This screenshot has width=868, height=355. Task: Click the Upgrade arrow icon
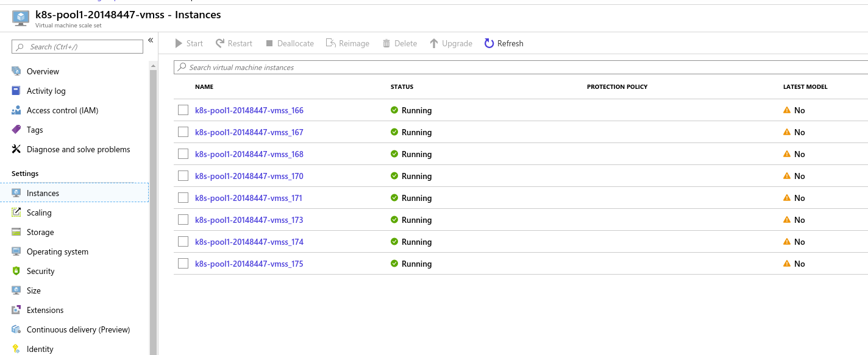[x=434, y=43]
